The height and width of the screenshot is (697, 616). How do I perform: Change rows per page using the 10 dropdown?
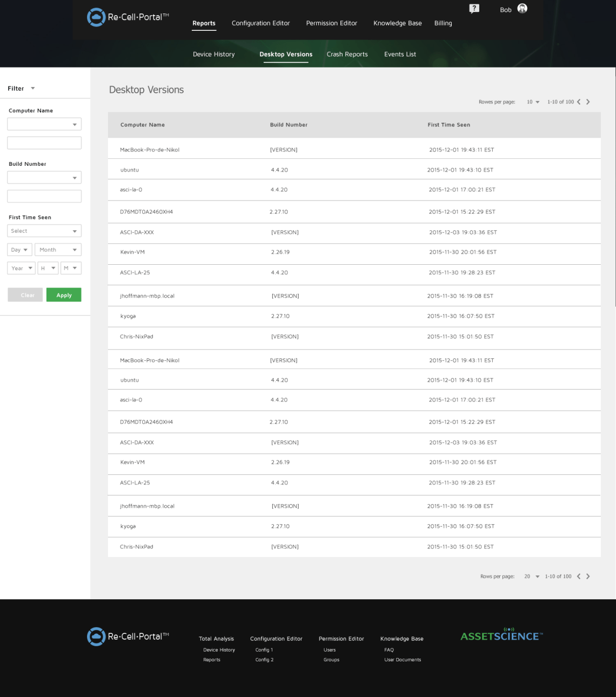(x=533, y=102)
